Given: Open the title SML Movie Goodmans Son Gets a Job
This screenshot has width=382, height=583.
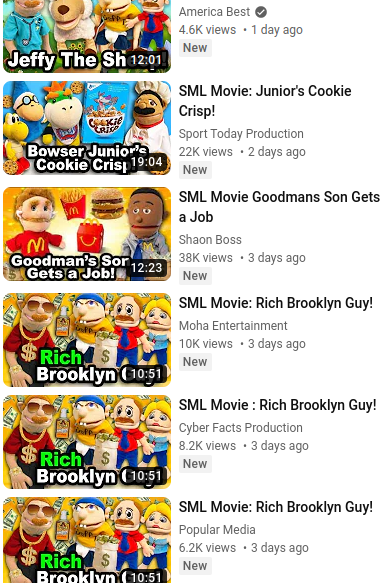Looking at the screenshot, I should (279, 207).
